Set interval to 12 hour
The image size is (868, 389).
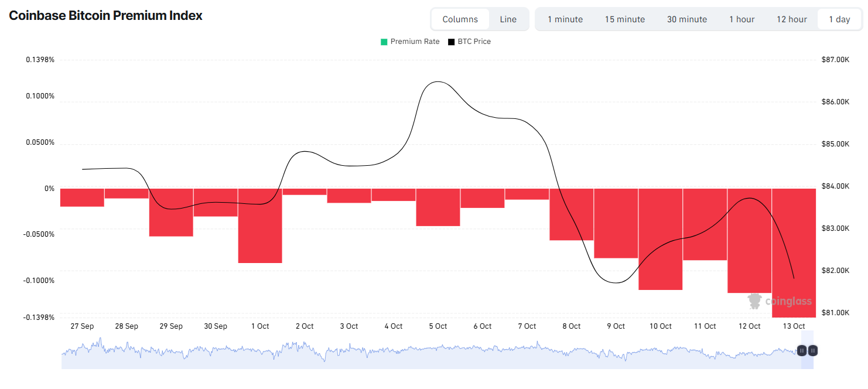coord(792,19)
